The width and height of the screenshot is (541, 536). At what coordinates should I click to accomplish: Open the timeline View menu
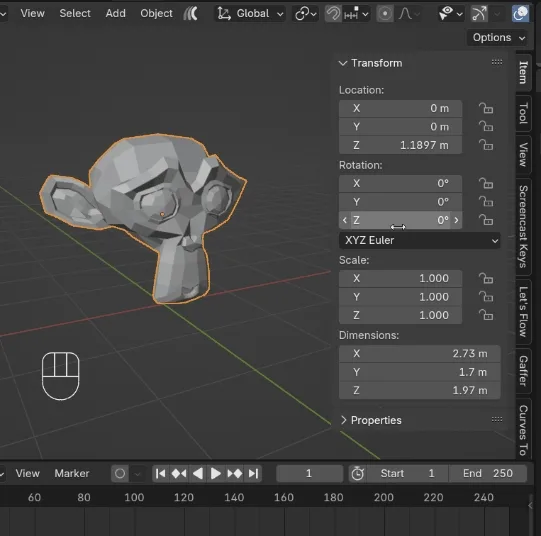(28, 473)
